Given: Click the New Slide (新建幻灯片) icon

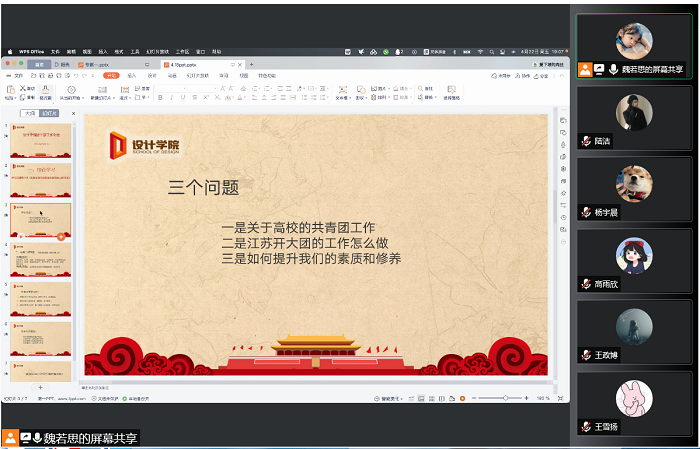Looking at the screenshot, I should (103, 91).
